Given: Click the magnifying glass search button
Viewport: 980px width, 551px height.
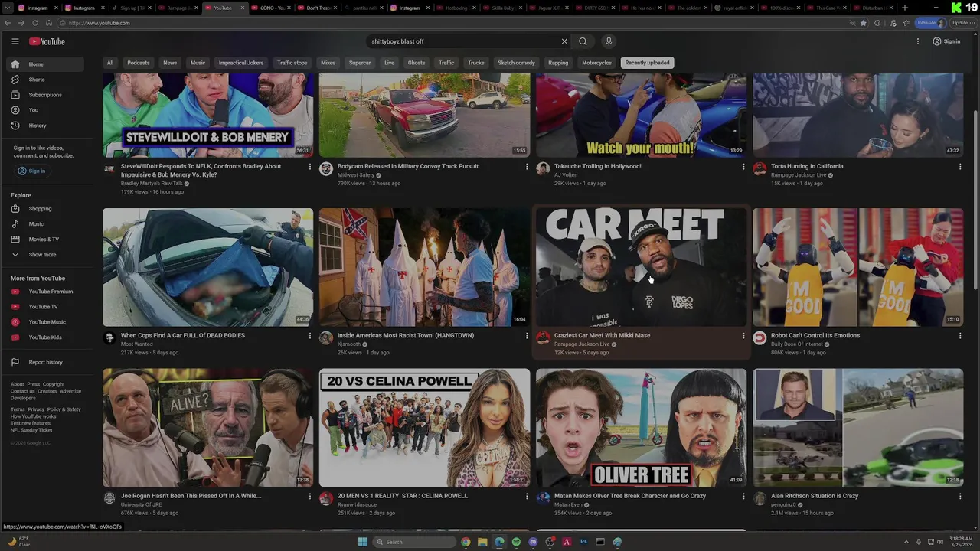Looking at the screenshot, I should (583, 41).
